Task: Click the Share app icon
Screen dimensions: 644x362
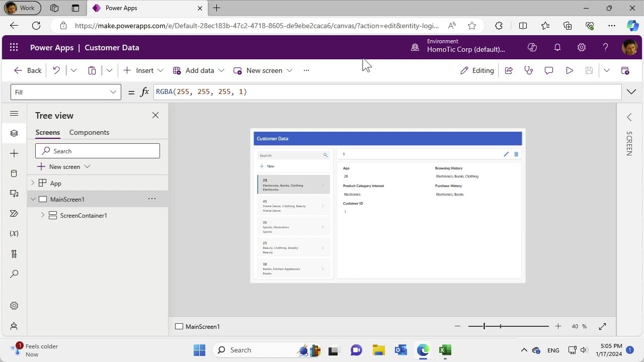Action: pos(509,70)
